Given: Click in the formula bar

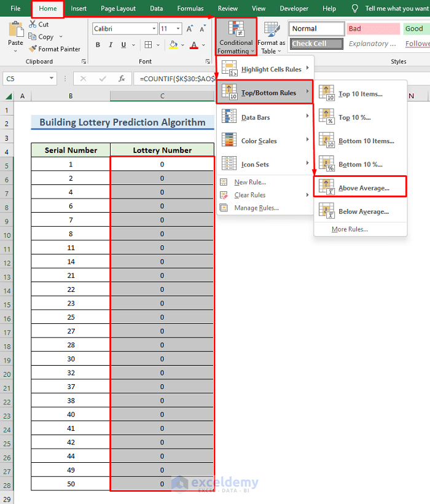Looking at the screenshot, I should point(174,79).
